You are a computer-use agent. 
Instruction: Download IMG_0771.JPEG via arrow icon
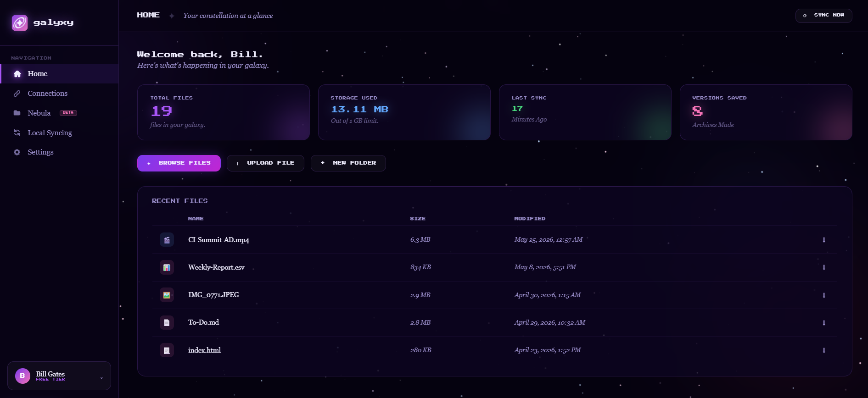coord(824,295)
